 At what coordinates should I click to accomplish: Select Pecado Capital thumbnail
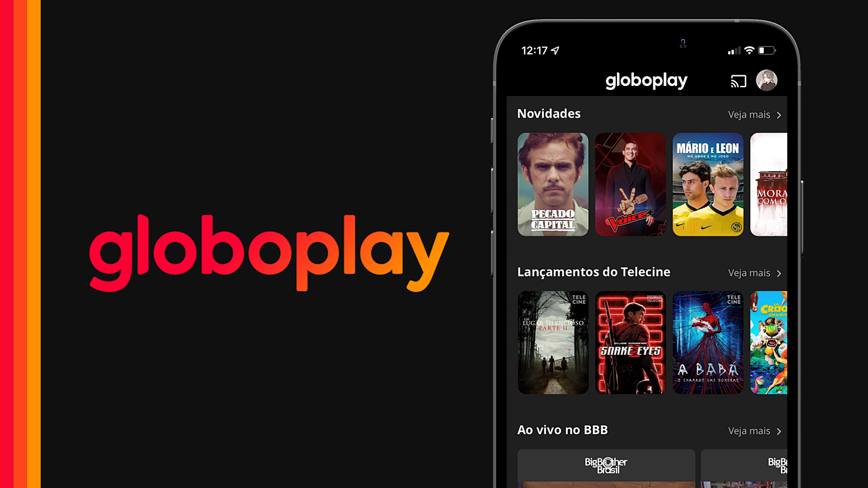(x=552, y=184)
